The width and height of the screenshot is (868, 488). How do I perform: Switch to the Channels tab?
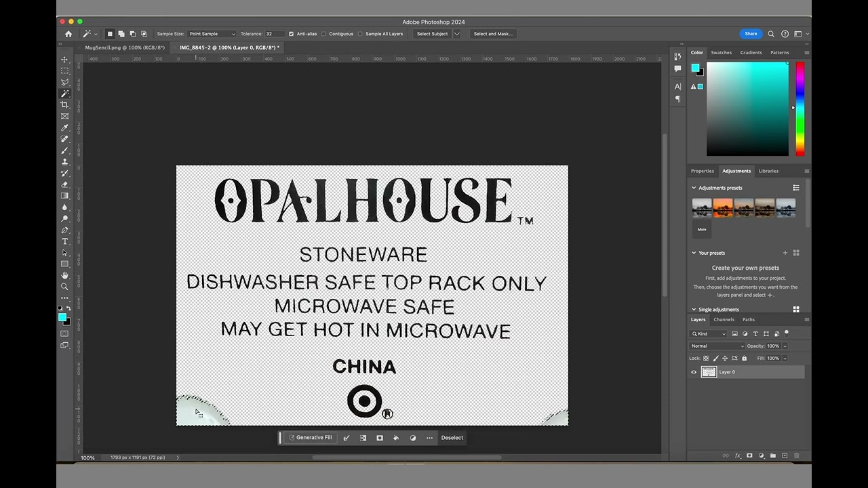coord(724,319)
